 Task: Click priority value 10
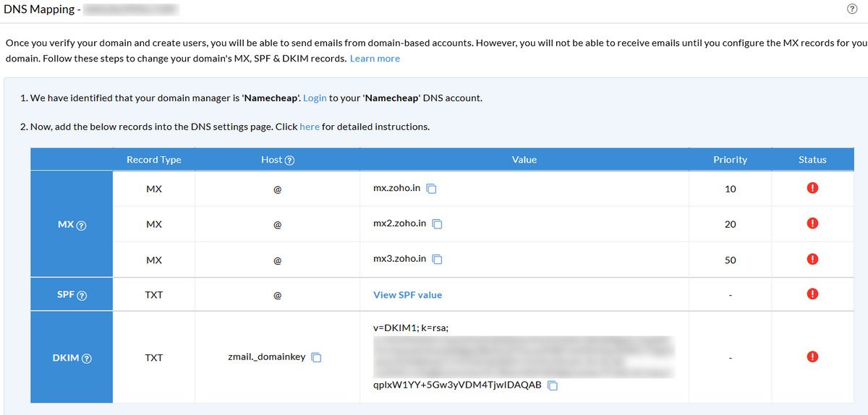tap(730, 189)
